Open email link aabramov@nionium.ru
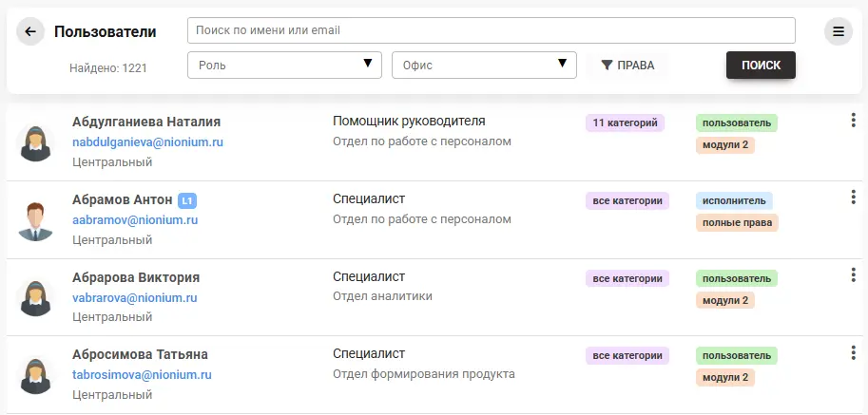 point(135,220)
